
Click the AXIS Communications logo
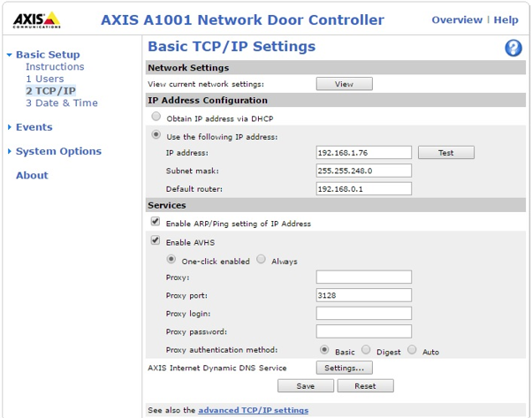pyautogui.click(x=36, y=20)
